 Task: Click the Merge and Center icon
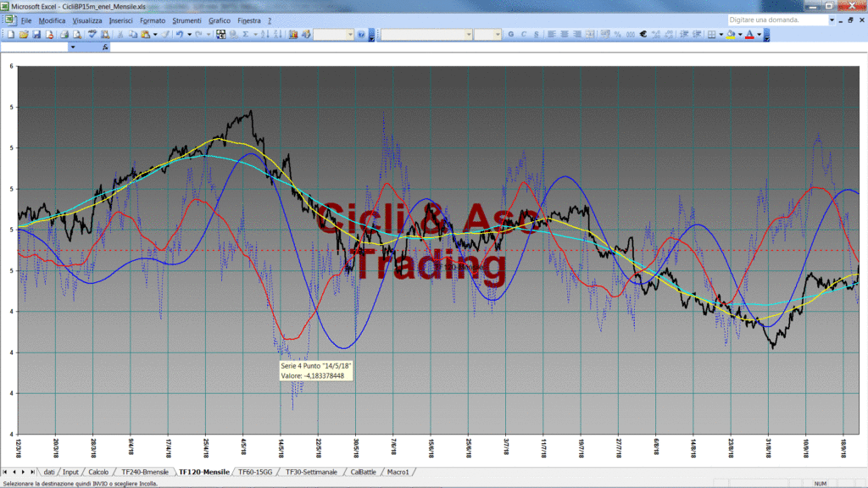pos(590,34)
